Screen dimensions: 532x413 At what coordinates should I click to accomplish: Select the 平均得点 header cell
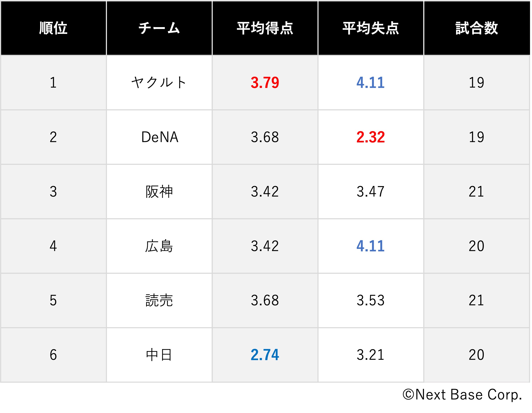(x=265, y=28)
